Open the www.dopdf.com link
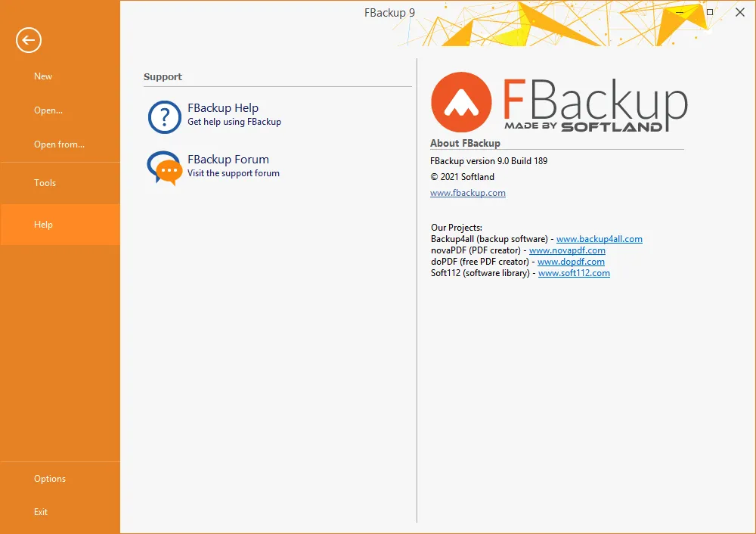The image size is (756, 534). point(572,261)
